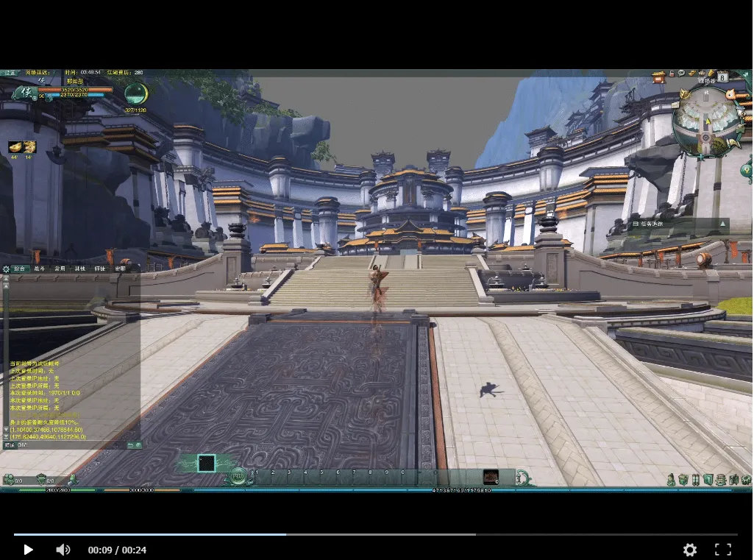Image resolution: width=754 pixels, height=560 pixels.
Task: Toggle video mute speaker icon
Action: click(63, 550)
